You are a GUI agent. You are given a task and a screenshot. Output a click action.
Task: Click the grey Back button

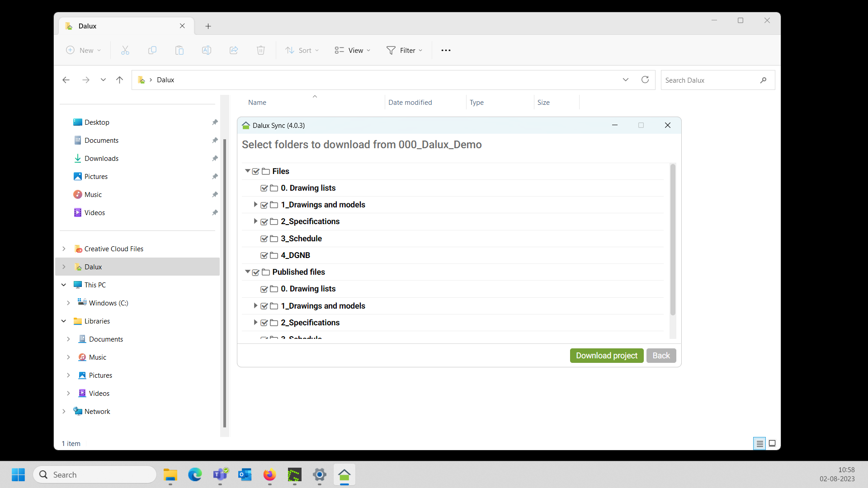[x=661, y=356]
